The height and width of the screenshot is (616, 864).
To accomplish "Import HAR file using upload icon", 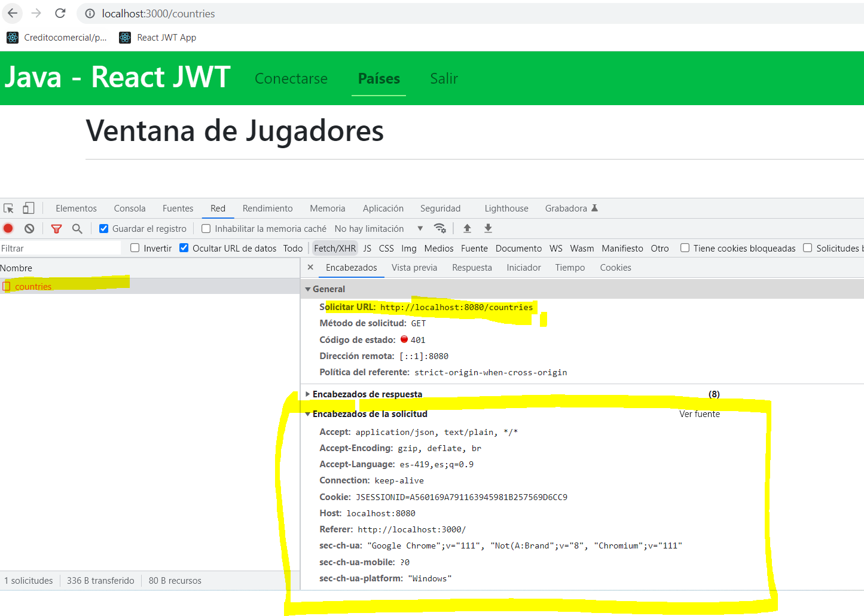I will [467, 228].
